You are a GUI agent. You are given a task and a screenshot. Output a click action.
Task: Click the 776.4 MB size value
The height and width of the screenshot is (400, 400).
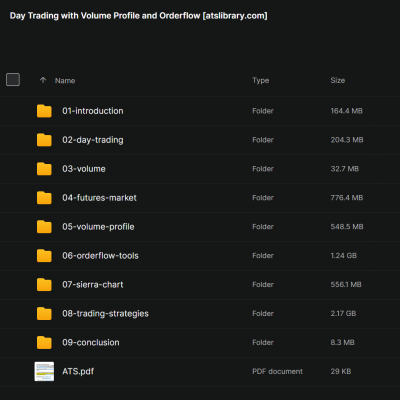point(347,198)
